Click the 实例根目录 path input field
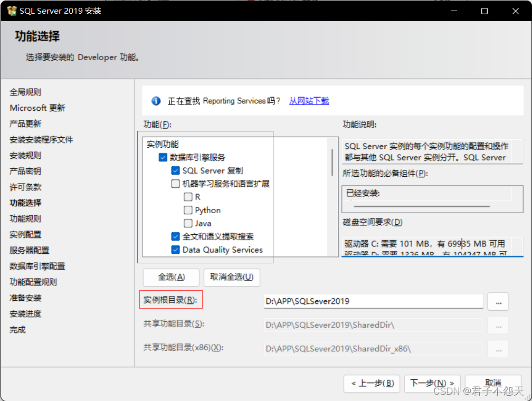This screenshot has height=401, width=532. point(374,301)
